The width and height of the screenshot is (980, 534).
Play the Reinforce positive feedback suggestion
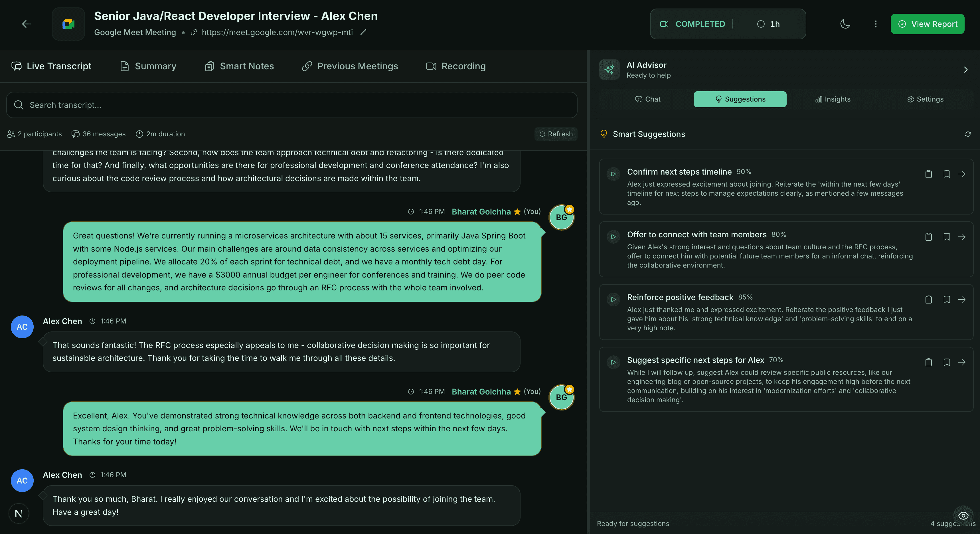(x=613, y=300)
